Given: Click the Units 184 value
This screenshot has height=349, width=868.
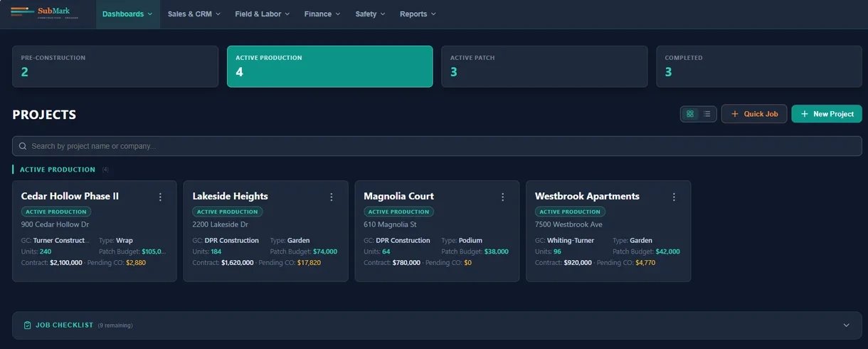Looking at the screenshot, I should pos(216,251).
